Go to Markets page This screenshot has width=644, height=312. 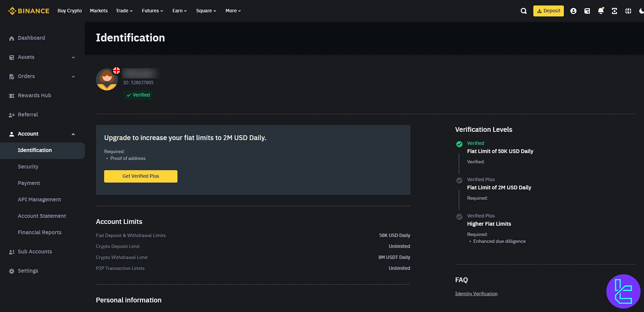[x=99, y=11]
